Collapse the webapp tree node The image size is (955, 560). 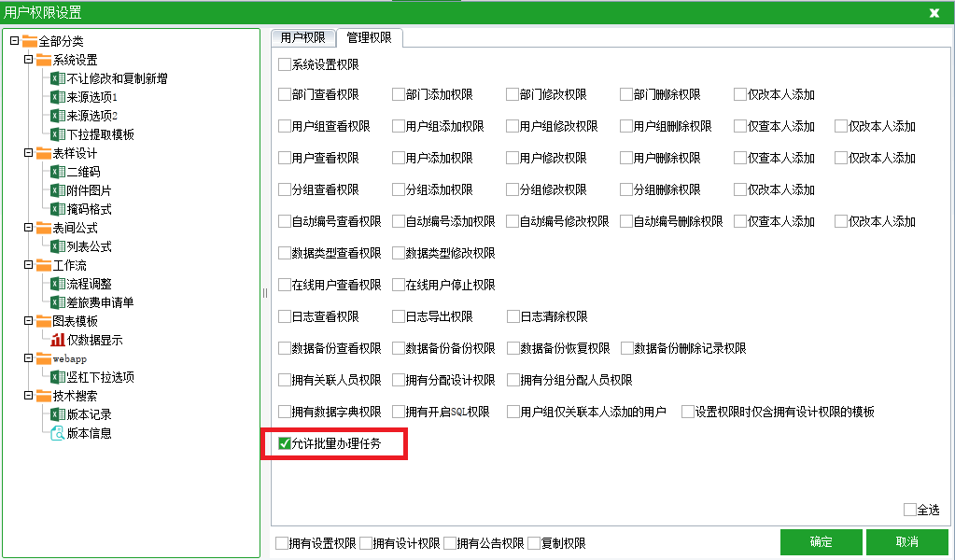[29, 357]
